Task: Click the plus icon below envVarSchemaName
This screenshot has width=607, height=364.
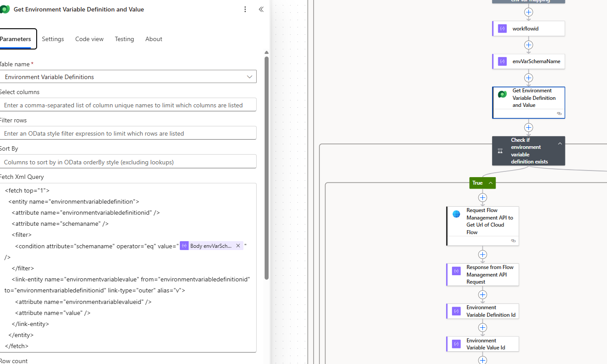Action: [528, 78]
